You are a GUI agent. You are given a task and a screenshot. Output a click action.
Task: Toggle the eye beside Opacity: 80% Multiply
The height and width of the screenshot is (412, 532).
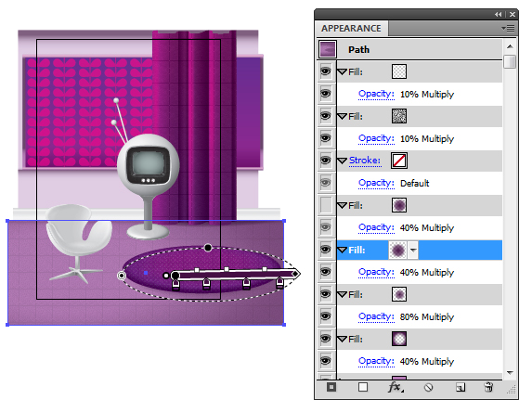click(x=326, y=316)
